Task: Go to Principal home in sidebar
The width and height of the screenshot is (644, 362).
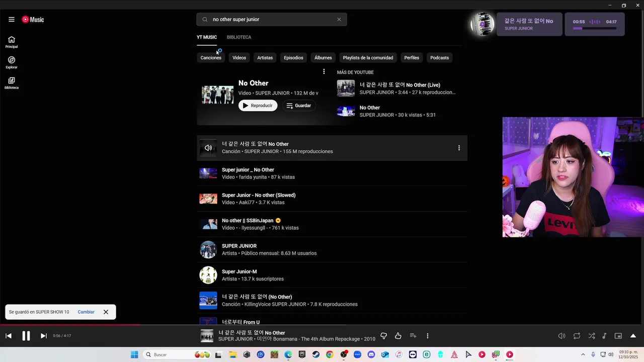Action: coord(12,42)
